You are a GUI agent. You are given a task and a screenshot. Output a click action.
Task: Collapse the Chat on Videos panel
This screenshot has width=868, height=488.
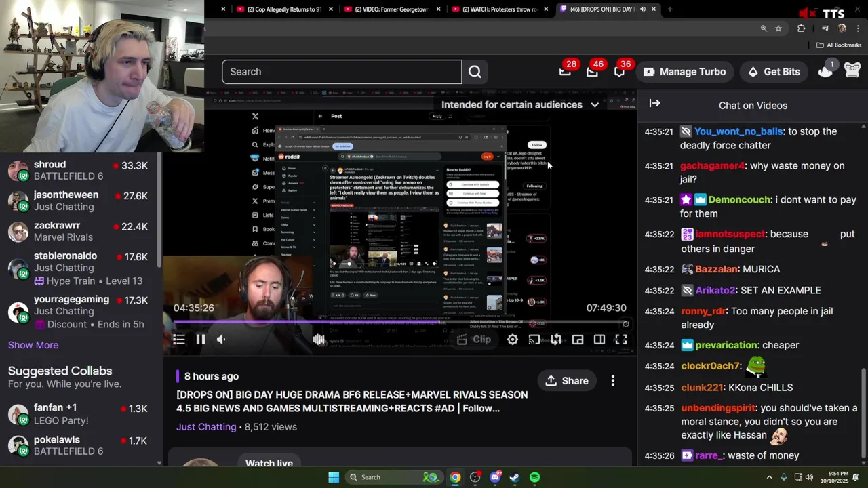tap(654, 104)
